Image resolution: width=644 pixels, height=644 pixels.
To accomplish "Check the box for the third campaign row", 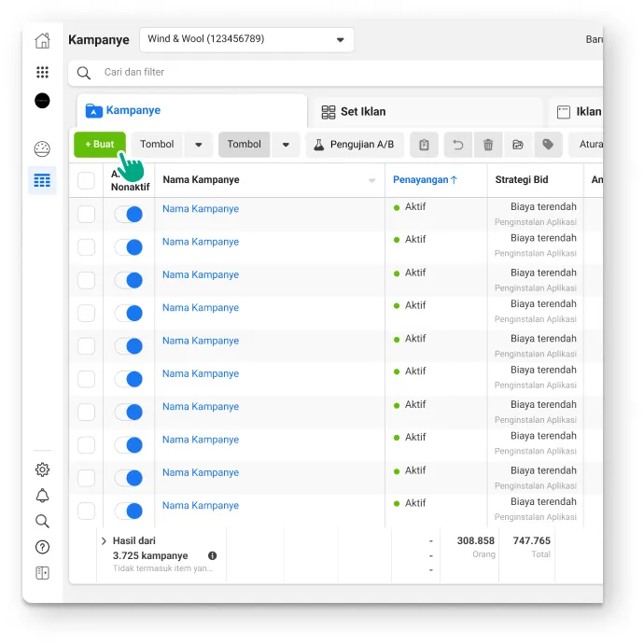I will point(86,280).
